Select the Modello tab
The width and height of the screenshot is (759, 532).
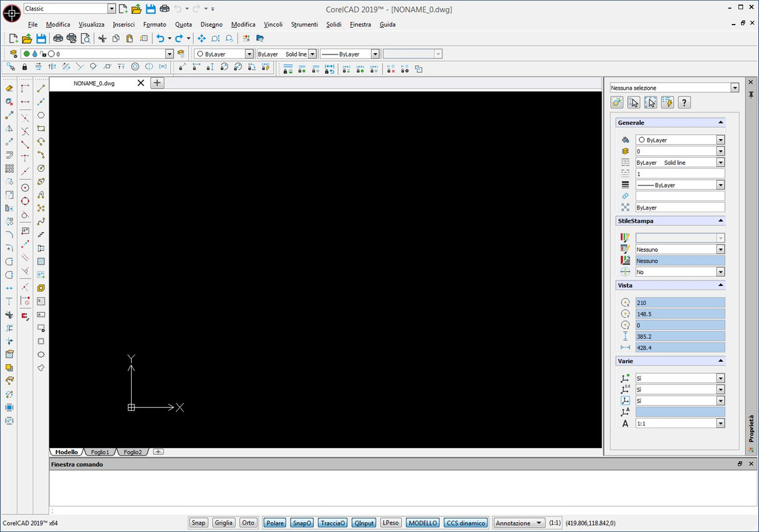[x=67, y=452]
